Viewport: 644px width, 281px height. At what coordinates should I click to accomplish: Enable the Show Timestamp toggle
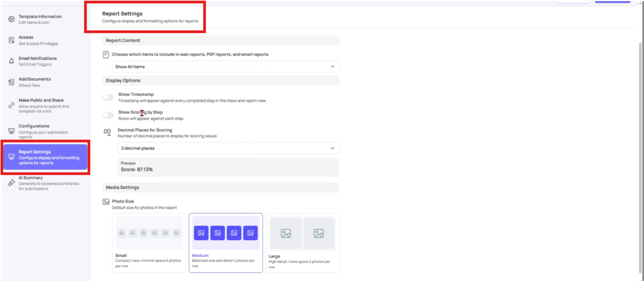pyautogui.click(x=108, y=97)
